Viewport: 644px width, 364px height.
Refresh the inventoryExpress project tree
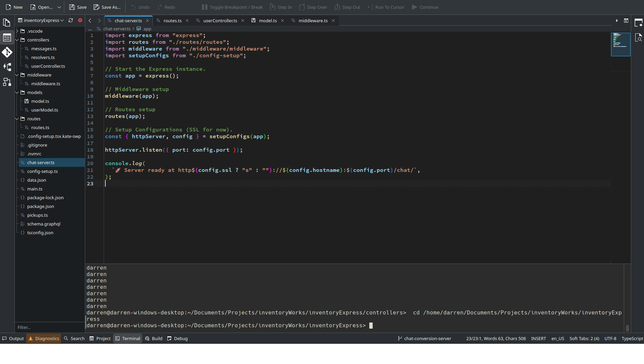coord(71,20)
